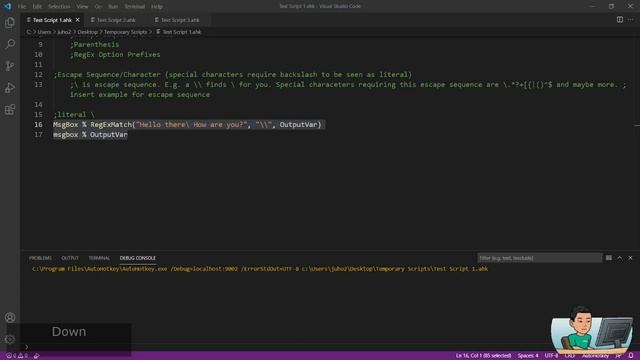Click the debug console filter field
This screenshot has width=640, height=360.
tap(539, 258)
